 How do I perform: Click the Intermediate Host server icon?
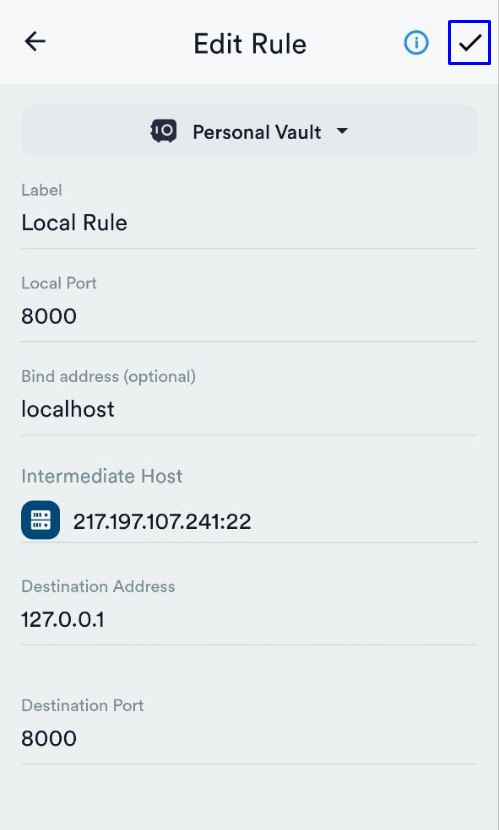click(x=41, y=520)
